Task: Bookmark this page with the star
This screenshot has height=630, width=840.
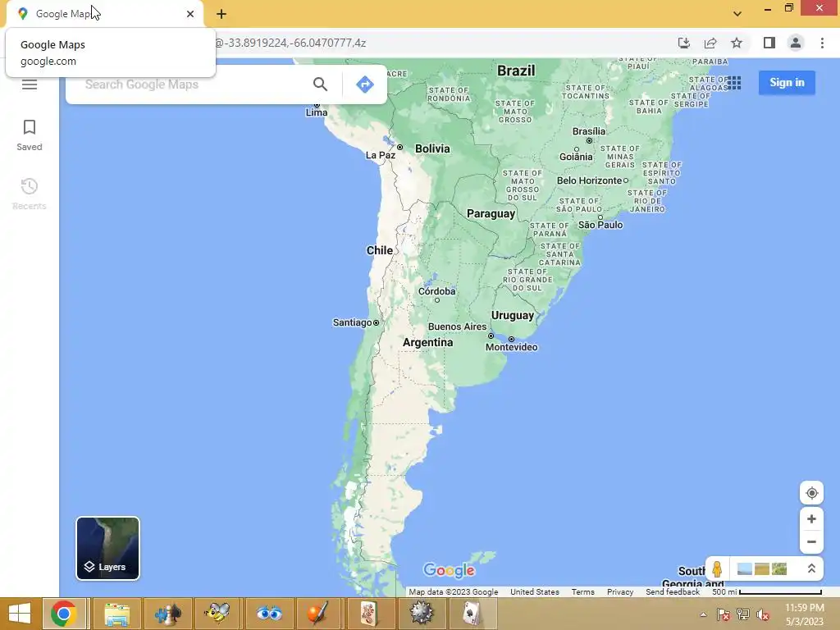Action: click(737, 43)
